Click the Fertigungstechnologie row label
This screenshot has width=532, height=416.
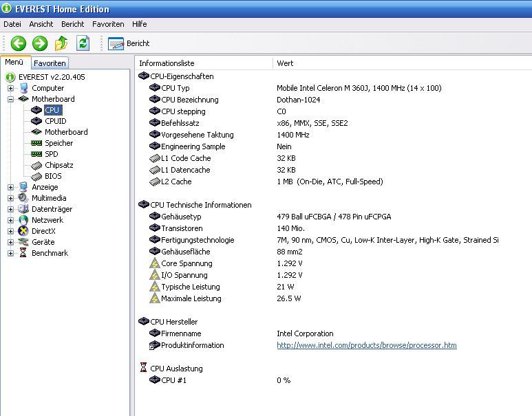[x=198, y=240]
